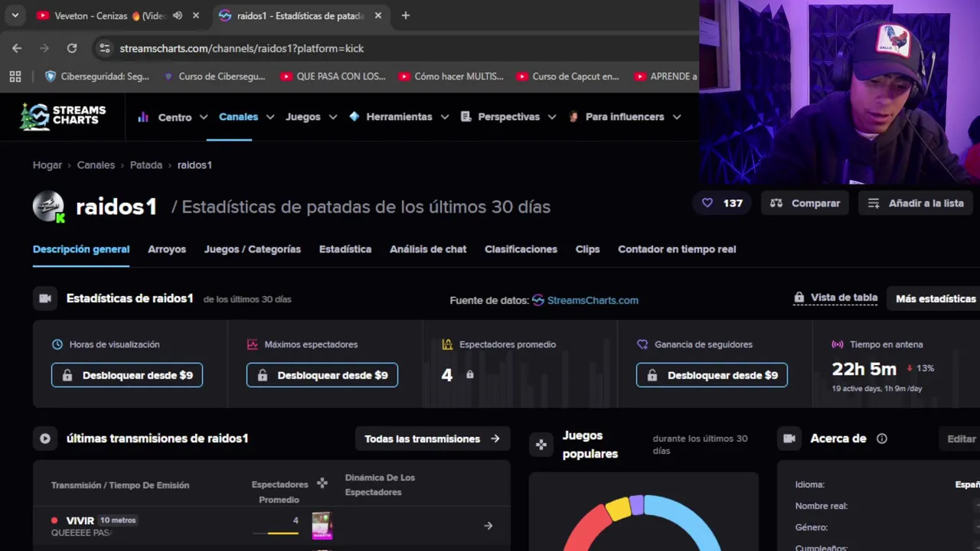Click Más estadísticas button
The height and width of the screenshot is (551, 980).
[936, 298]
